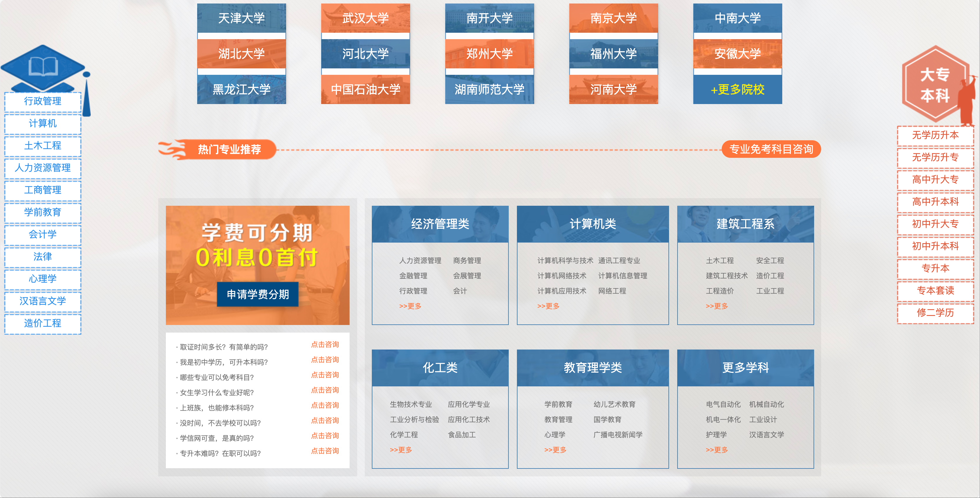Open 生物技术专业 link
The width and height of the screenshot is (980, 498).
point(411,404)
